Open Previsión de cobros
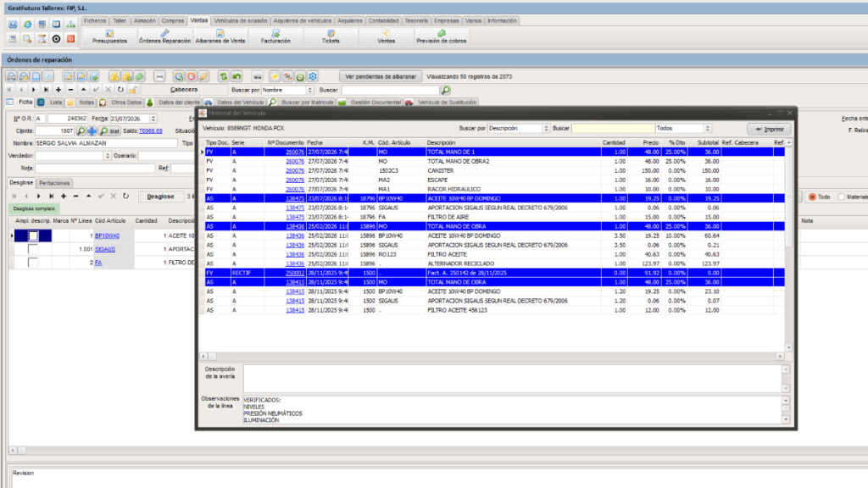Viewport: 868px width, 488px height. pyautogui.click(x=441, y=36)
